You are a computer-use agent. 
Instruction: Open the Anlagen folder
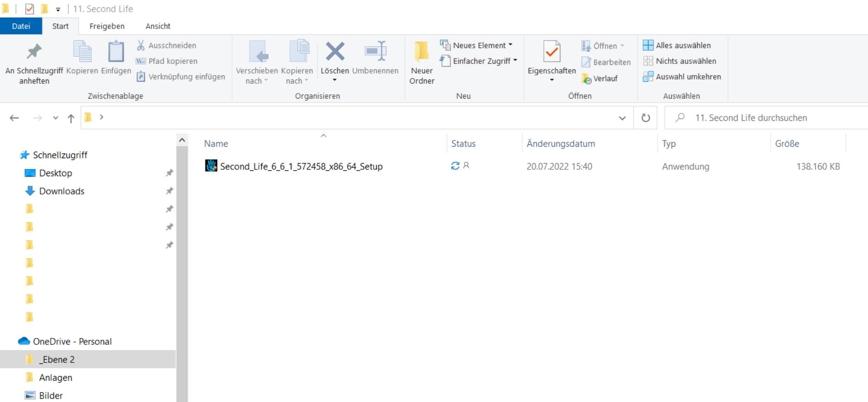[x=55, y=377]
